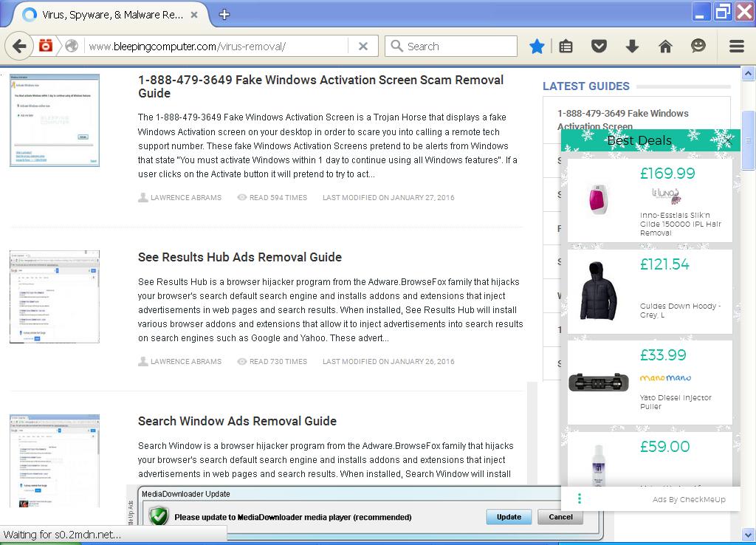This screenshot has height=545, width=756.
Task: Click Lawrence Abrams under See Results Hub guide
Action: [185, 361]
